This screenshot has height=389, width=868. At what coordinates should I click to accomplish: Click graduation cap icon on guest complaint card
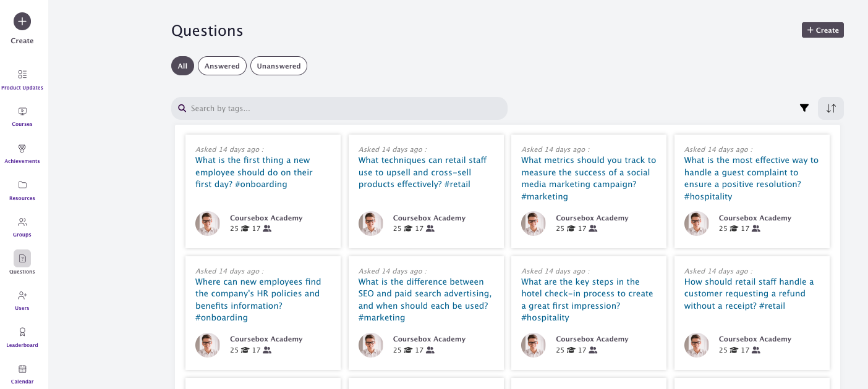pyautogui.click(x=734, y=228)
